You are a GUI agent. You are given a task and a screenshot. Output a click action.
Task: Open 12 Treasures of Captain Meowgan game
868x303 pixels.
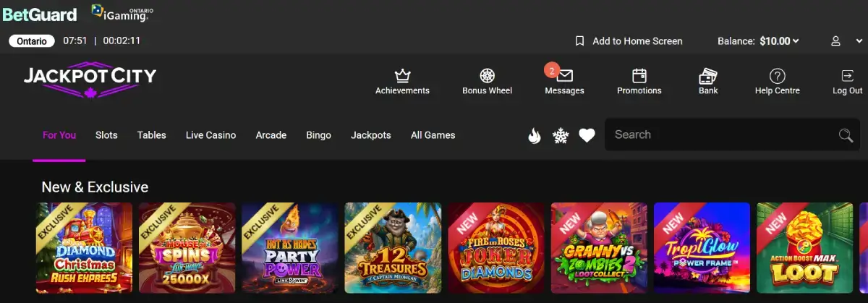[x=393, y=247]
